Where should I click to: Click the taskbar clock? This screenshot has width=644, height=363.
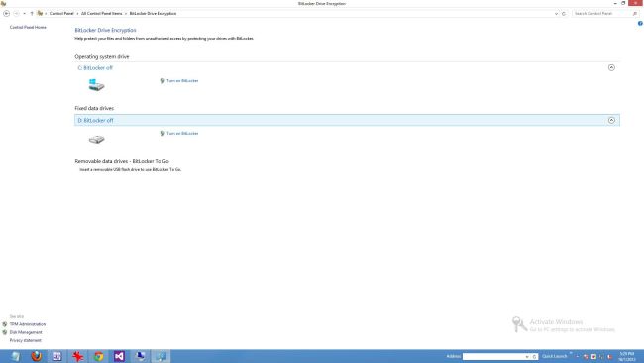[x=627, y=356]
